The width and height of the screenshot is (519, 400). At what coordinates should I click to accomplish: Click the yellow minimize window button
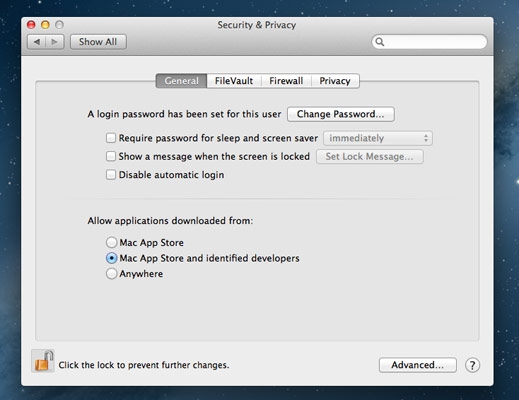45,25
